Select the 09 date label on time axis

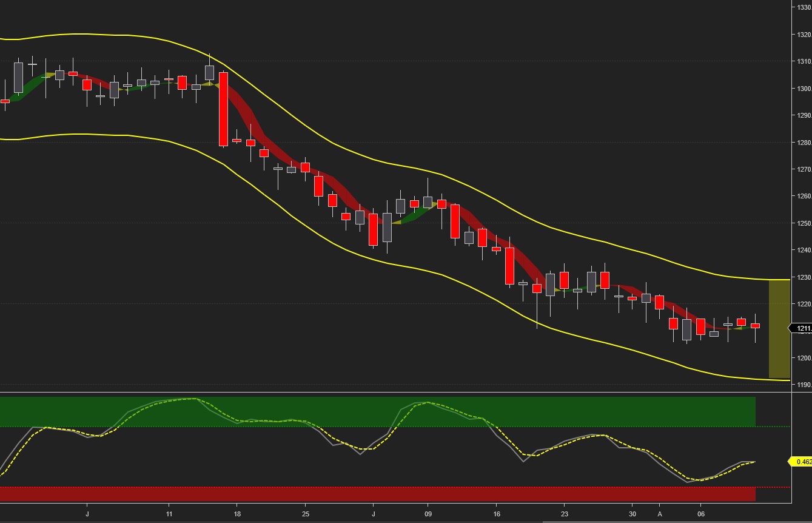428,513
